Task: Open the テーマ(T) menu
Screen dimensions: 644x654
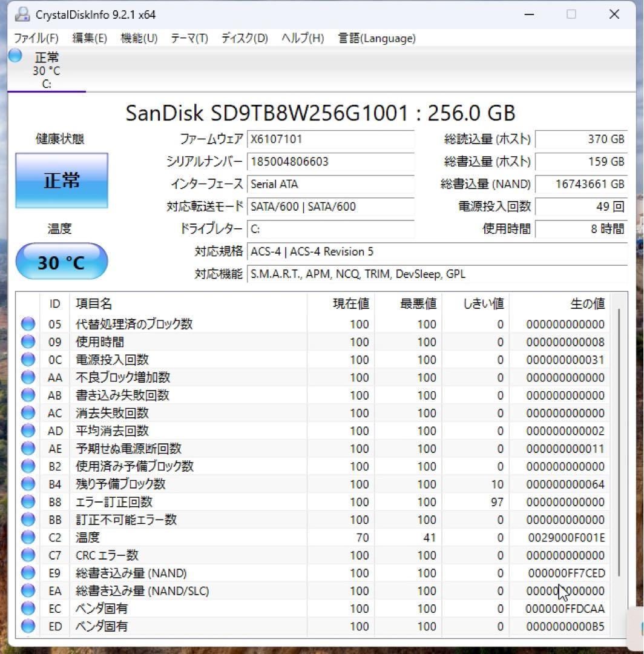Action: pos(189,38)
